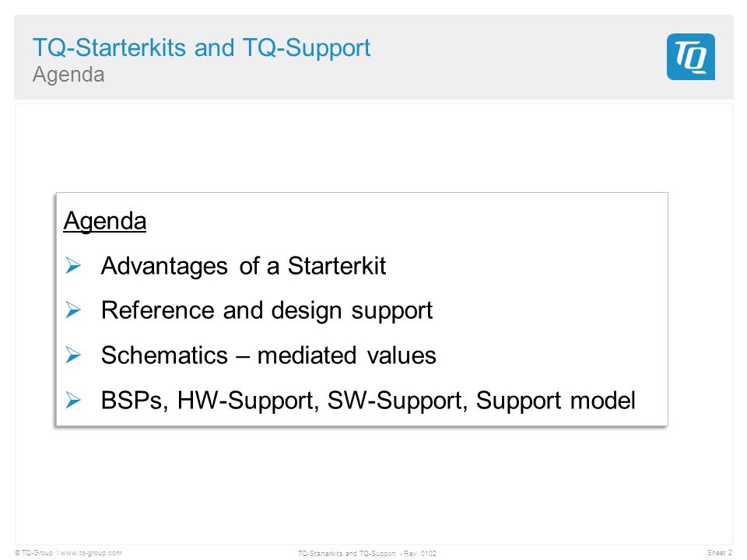Select 'Advantages of a Starterkit' item
Screen dimensions: 747x560
click(x=244, y=266)
